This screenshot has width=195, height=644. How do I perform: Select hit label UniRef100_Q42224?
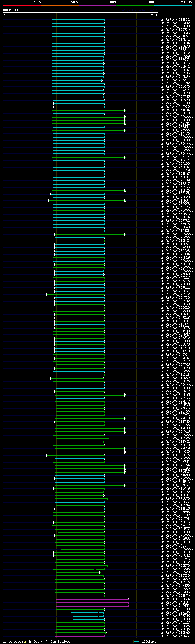tap(175, 80)
